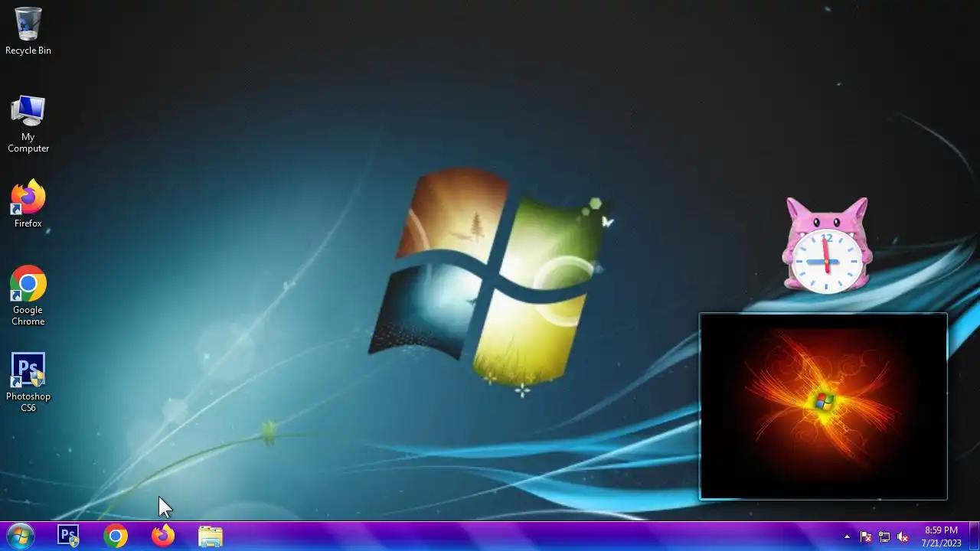The height and width of the screenshot is (551, 980).
Task: Open the Recycle Bin desktop icon
Action: tap(28, 31)
